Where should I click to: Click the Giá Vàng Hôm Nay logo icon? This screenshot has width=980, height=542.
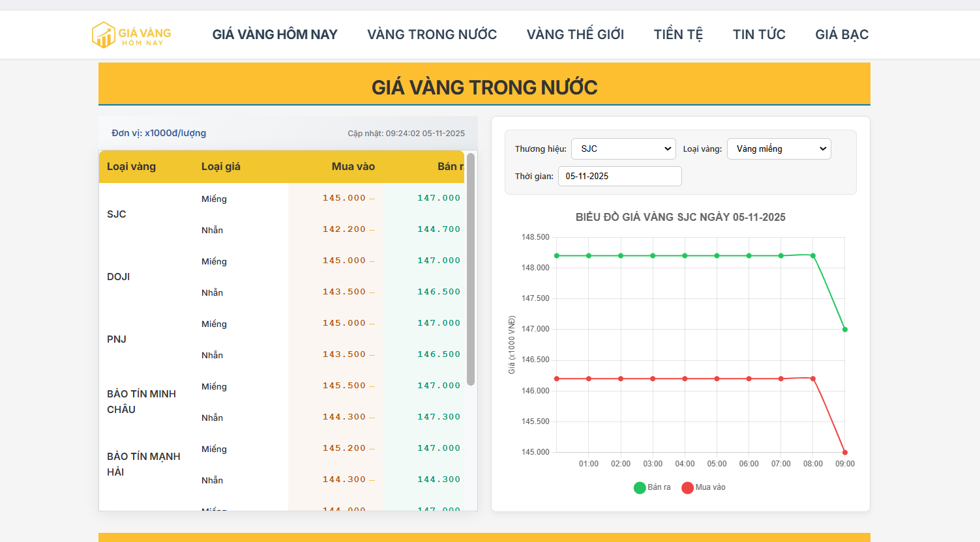[x=104, y=34]
